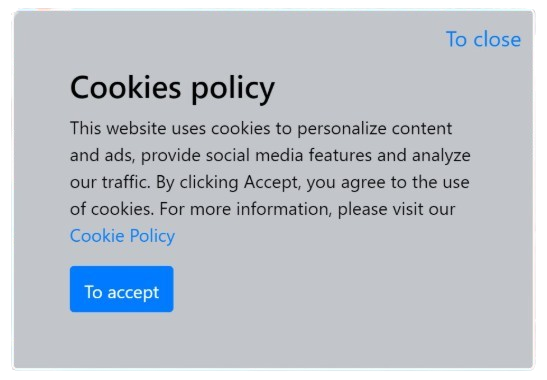
Task: Click the "Cookies policy" heading
Action: point(172,88)
